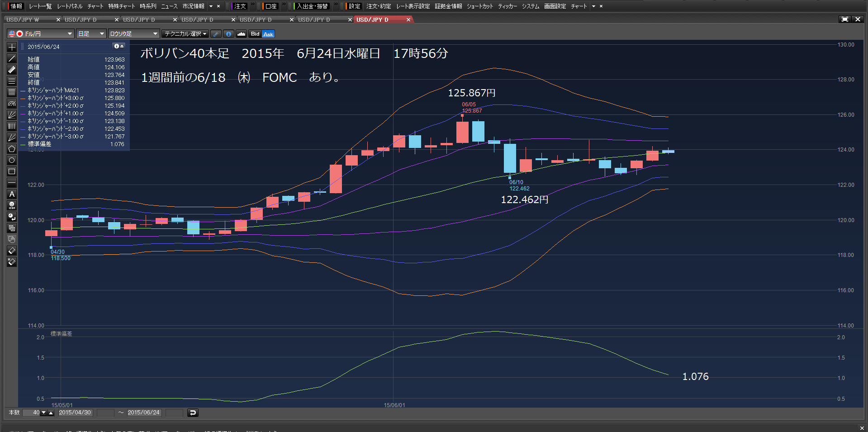The width and height of the screenshot is (868, 432).
Task: Open the ニュース menu item
Action: (169, 6)
